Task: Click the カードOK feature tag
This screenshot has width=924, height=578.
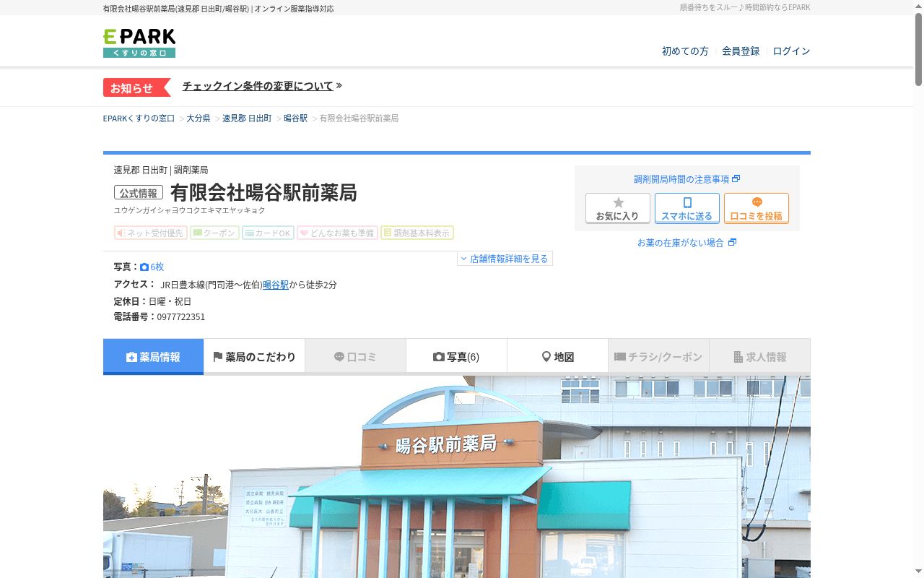Action: (x=268, y=233)
